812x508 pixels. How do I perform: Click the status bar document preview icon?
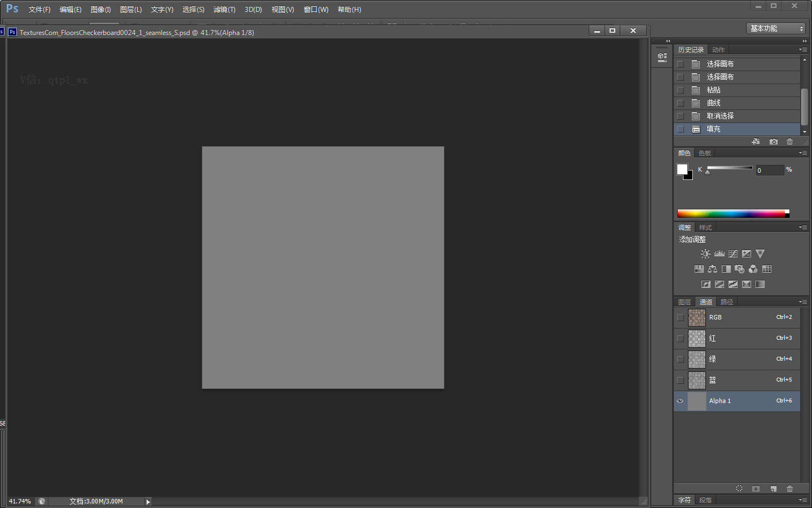(x=42, y=501)
